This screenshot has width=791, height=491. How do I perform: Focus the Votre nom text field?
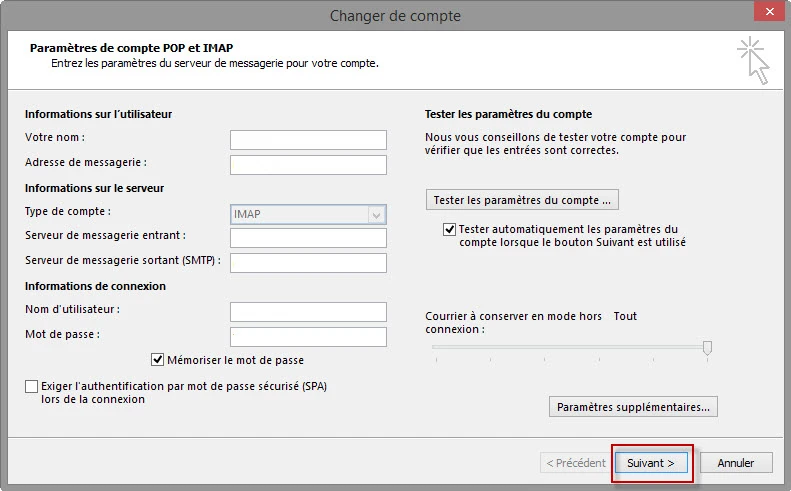308,140
